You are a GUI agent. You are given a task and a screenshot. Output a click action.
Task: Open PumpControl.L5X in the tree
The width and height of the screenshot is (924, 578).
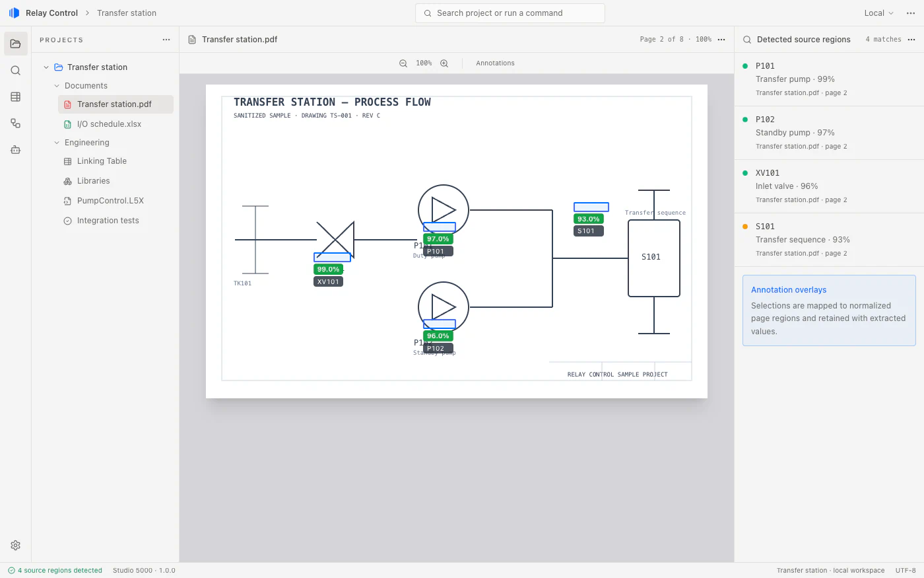(x=115, y=201)
